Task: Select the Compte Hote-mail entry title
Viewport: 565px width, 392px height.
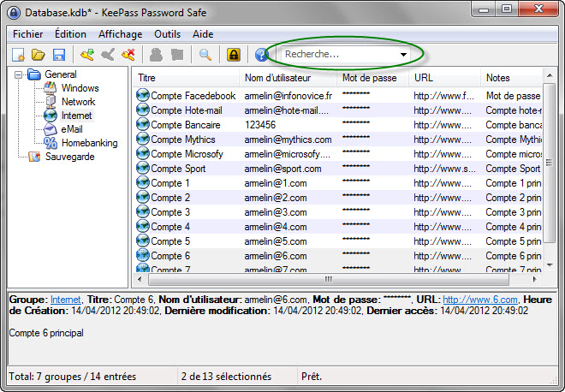Action: (x=187, y=110)
